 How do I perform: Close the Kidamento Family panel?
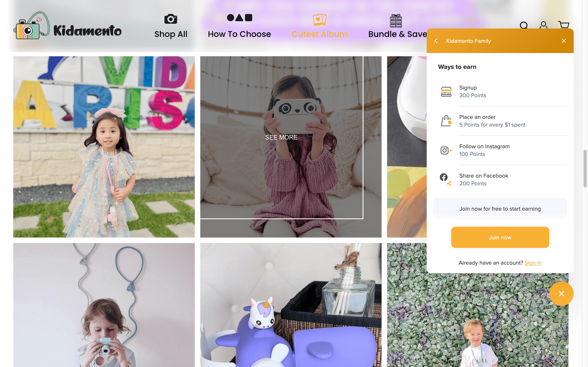(563, 41)
